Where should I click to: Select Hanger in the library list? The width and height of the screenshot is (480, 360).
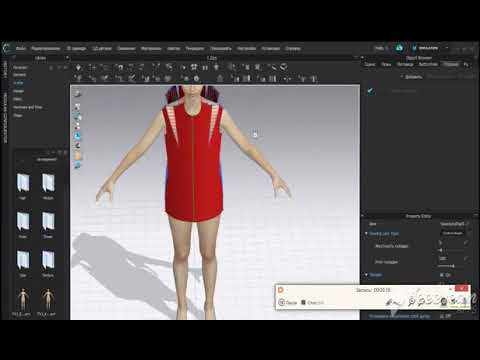pos(18,91)
